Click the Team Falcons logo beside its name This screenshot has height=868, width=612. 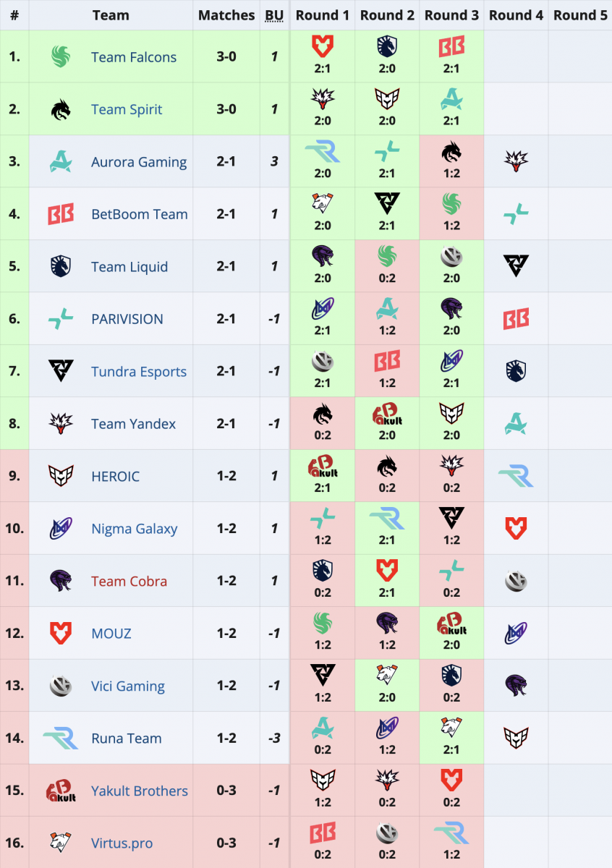(61, 57)
